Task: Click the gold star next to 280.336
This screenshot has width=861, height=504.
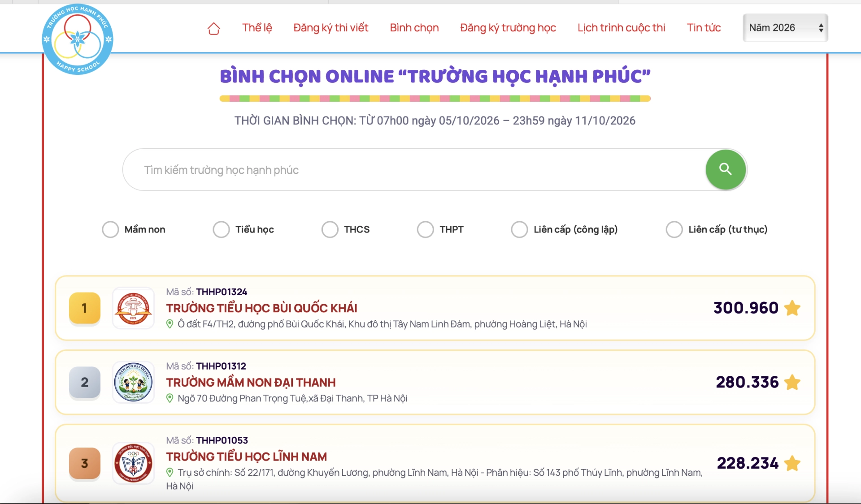Action: pos(792,382)
